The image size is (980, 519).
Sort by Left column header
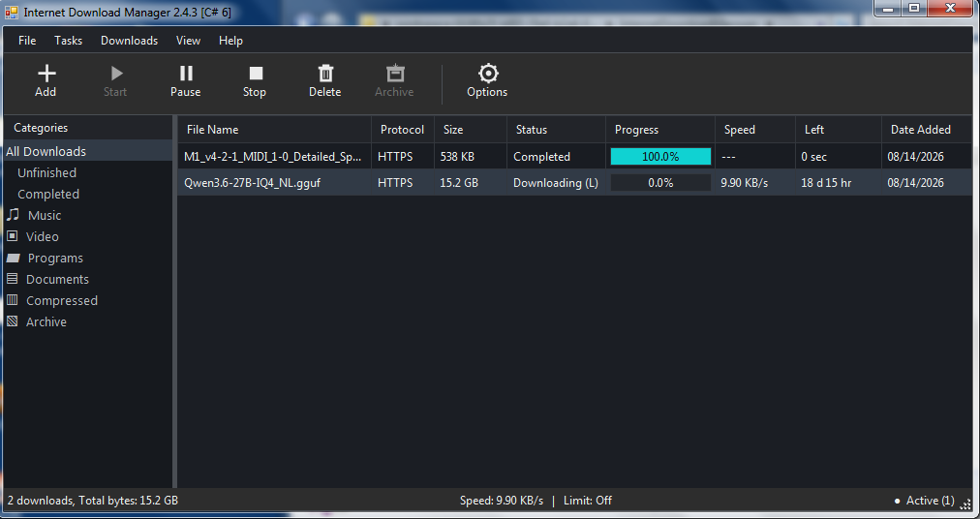pos(838,130)
